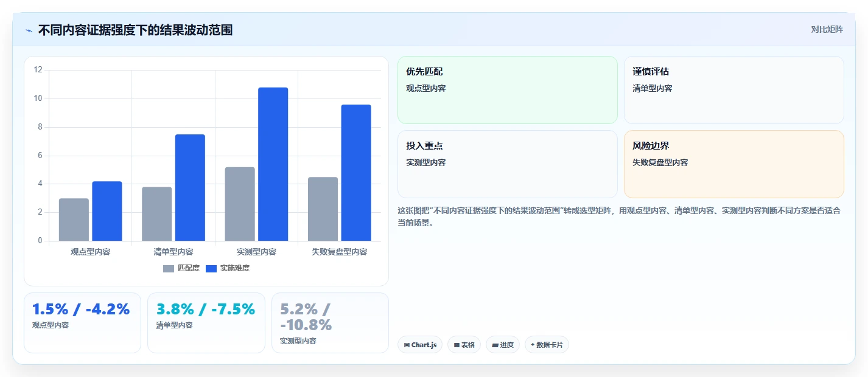Select the Chart.js tag
Viewport: 868px width, 377px height.
(420, 345)
